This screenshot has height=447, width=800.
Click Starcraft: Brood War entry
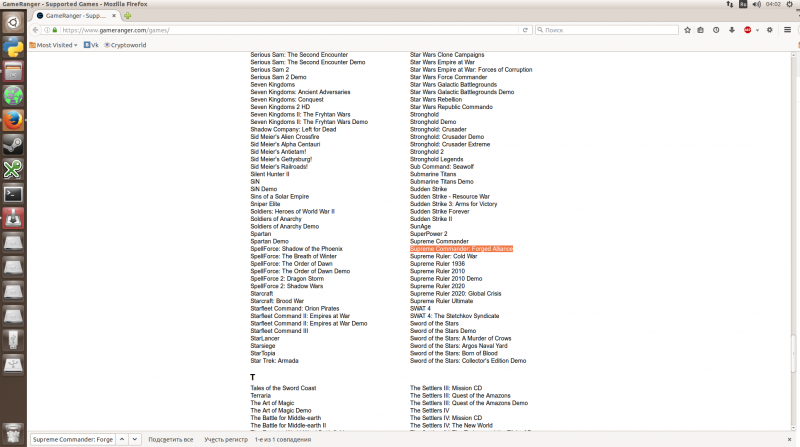tap(277, 301)
